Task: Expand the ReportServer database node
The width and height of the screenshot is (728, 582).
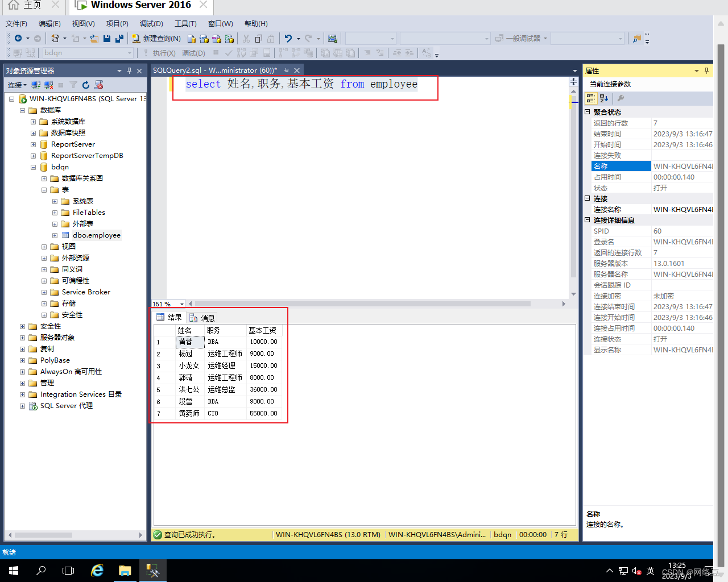Action: pyautogui.click(x=33, y=144)
